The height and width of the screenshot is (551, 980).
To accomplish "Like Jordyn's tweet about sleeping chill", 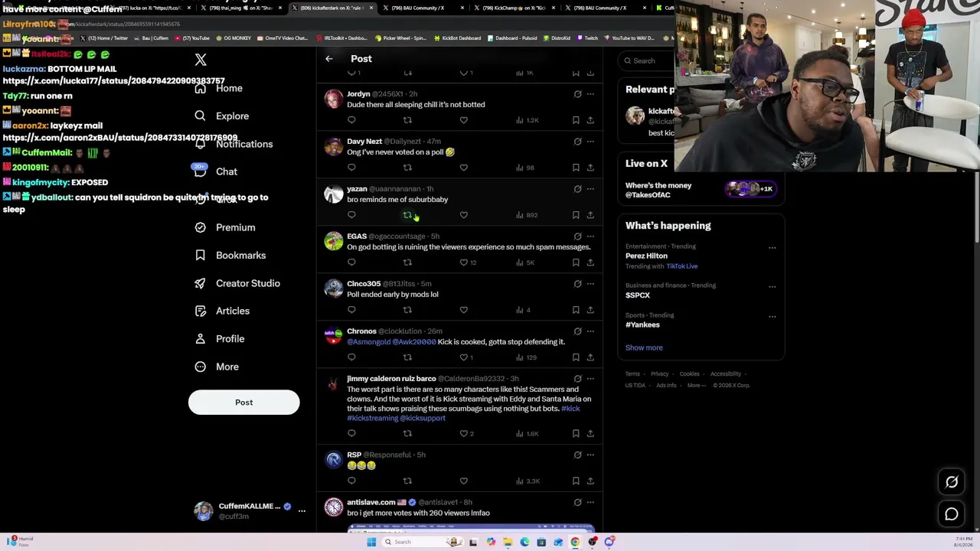I will pos(463,120).
